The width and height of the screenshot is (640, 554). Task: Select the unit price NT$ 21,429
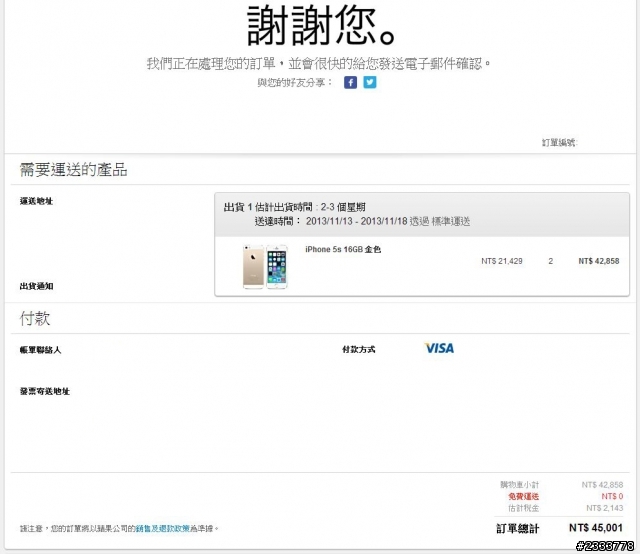pos(502,261)
